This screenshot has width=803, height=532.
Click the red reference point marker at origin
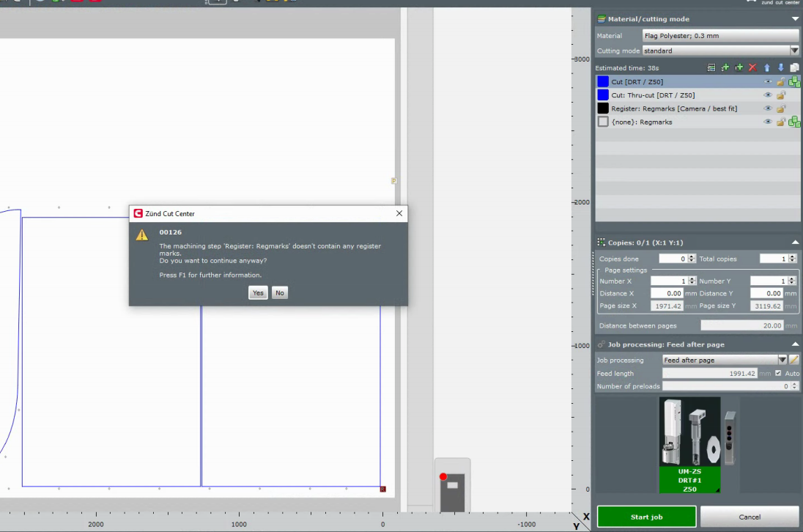pos(382,489)
